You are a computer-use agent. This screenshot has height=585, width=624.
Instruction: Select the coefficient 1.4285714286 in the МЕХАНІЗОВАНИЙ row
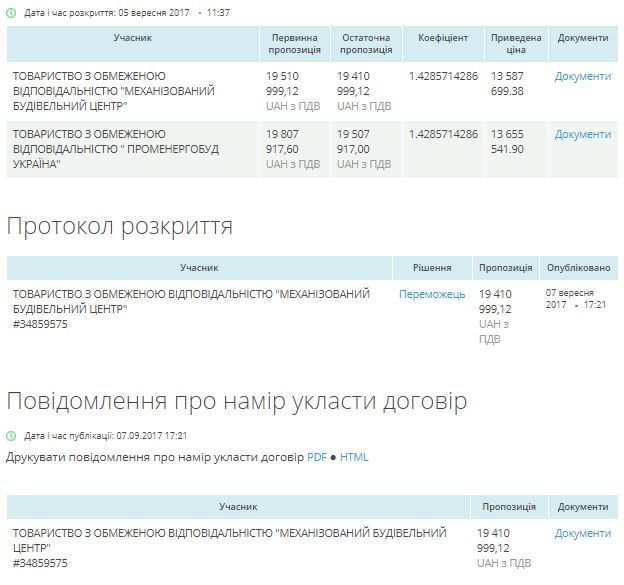pos(443,76)
